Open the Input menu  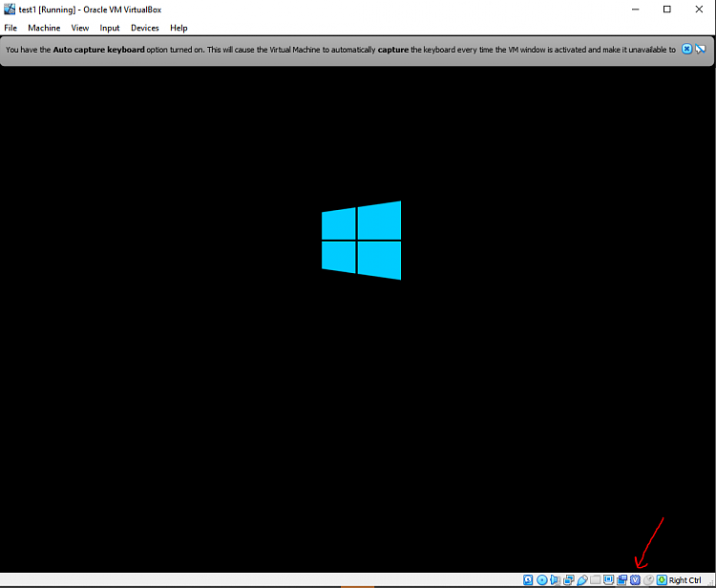pos(110,28)
